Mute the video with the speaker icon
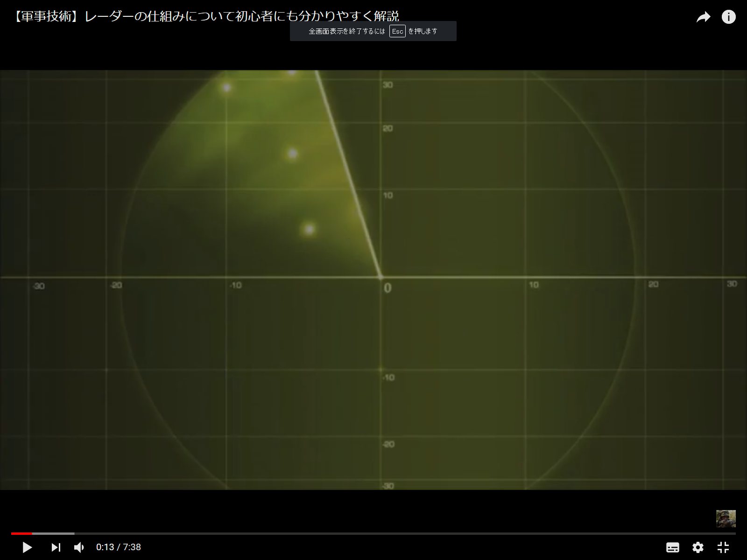The width and height of the screenshot is (747, 560). click(79, 547)
